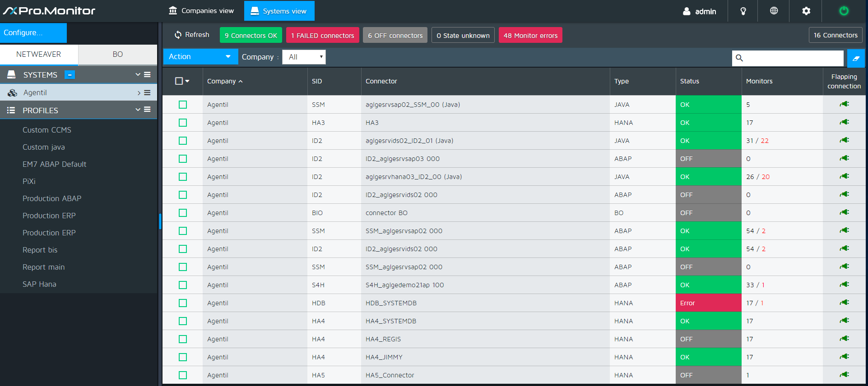
Task: Click flapping icon for aglgesrvids02_ID2_01 row
Action: click(844, 140)
